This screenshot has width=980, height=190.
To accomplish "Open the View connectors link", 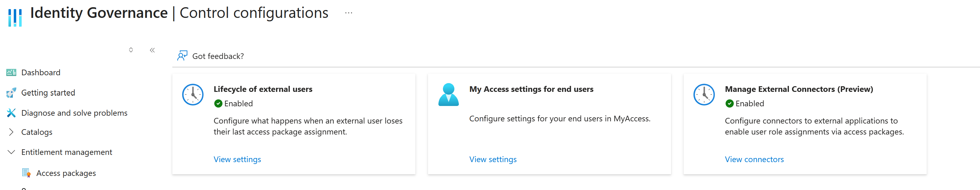I will [x=754, y=159].
